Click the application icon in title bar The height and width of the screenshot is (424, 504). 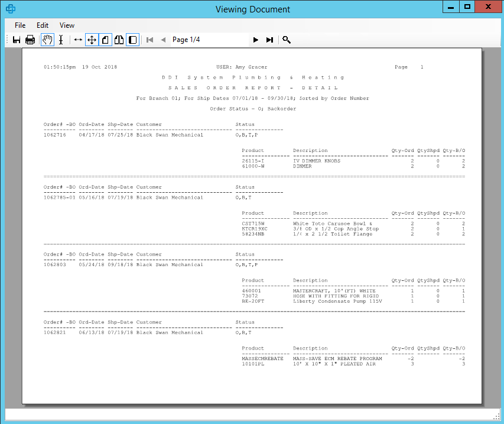(x=10, y=9)
